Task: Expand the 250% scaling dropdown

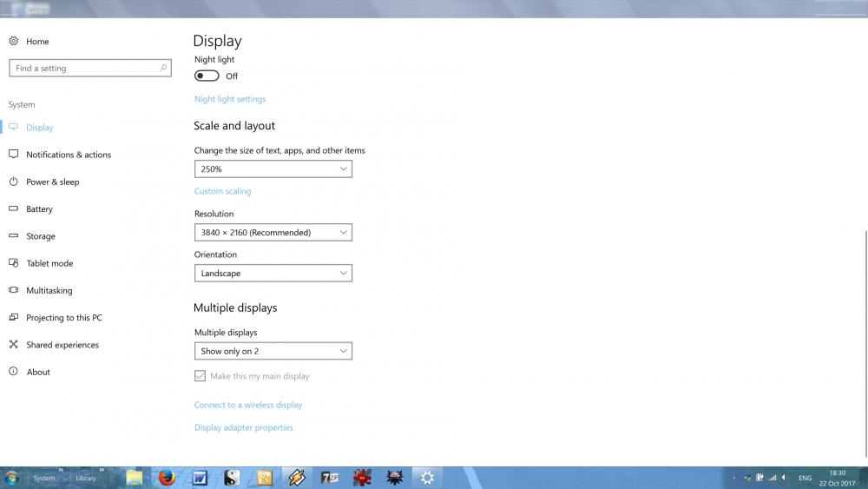Action: click(x=273, y=169)
